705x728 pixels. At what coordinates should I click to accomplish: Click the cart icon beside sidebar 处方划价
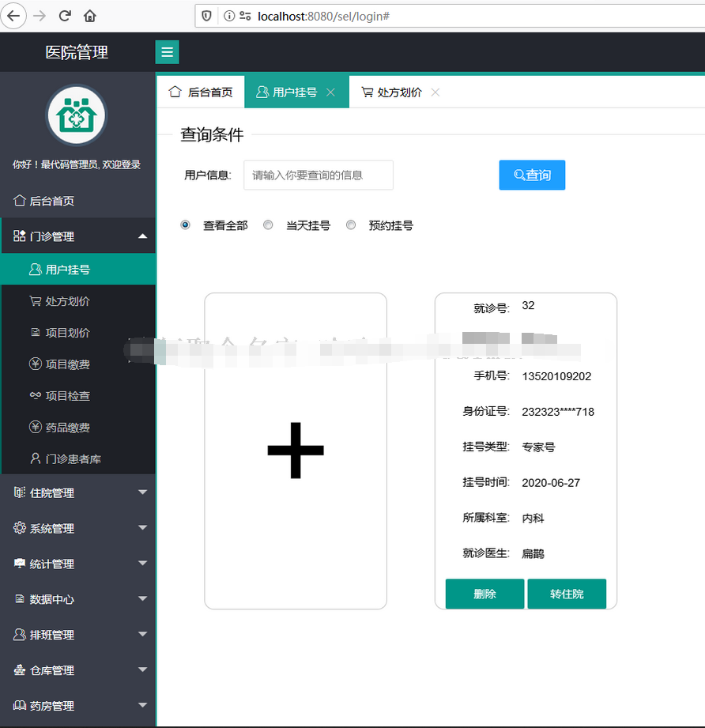pos(36,301)
